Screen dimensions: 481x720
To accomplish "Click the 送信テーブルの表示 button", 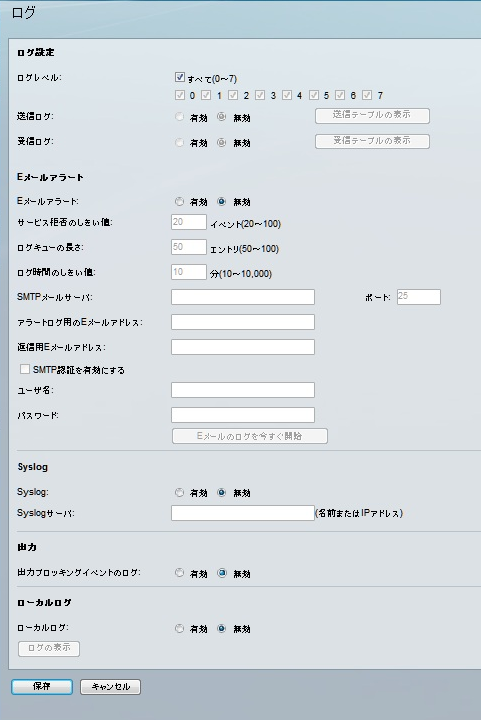I will click(x=372, y=116).
